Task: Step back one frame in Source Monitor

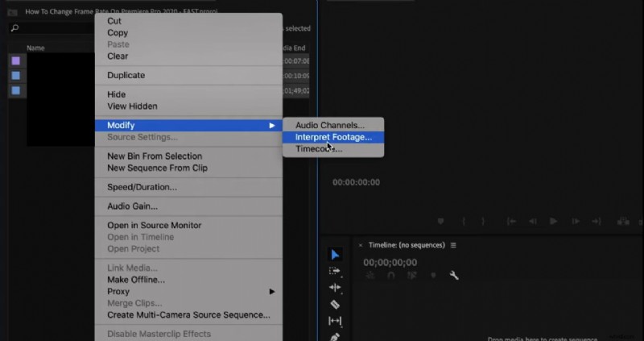Action: [x=533, y=222]
